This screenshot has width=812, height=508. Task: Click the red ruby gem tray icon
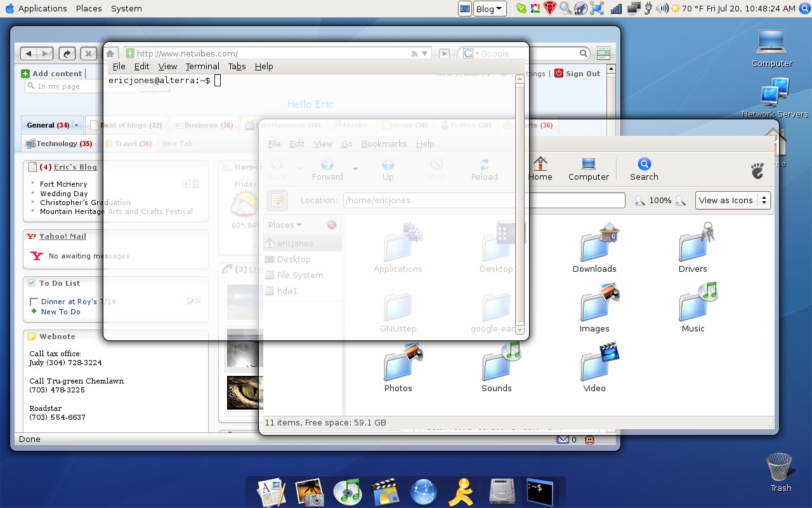click(549, 8)
